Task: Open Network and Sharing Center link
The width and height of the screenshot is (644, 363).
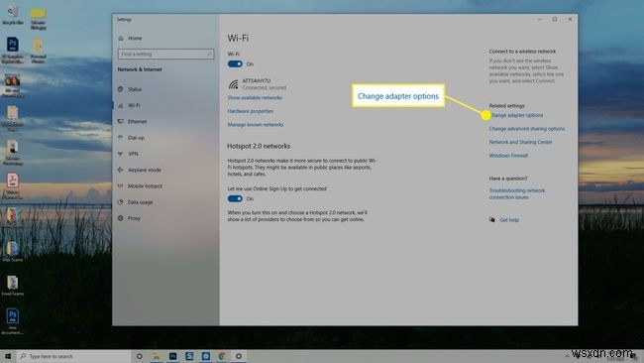Action: pyautogui.click(x=520, y=142)
